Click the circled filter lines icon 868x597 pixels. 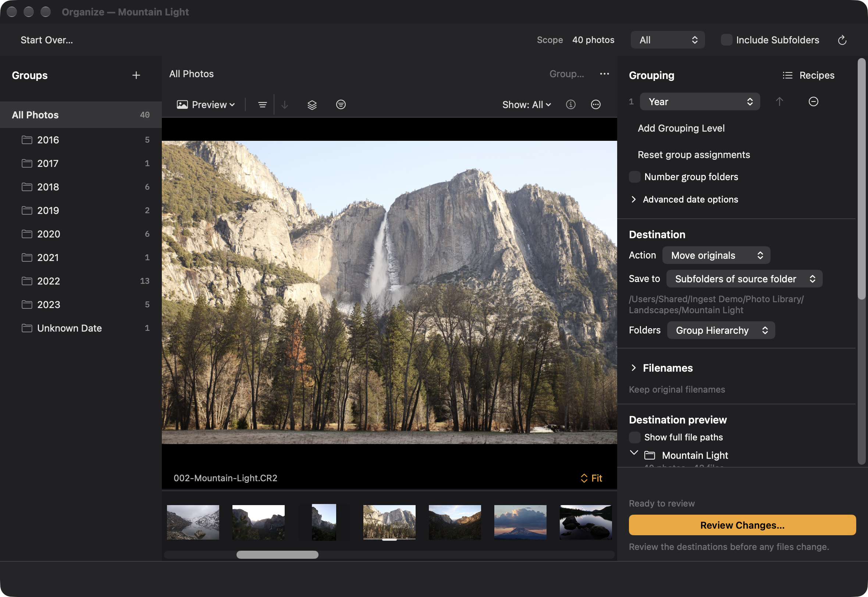point(341,105)
